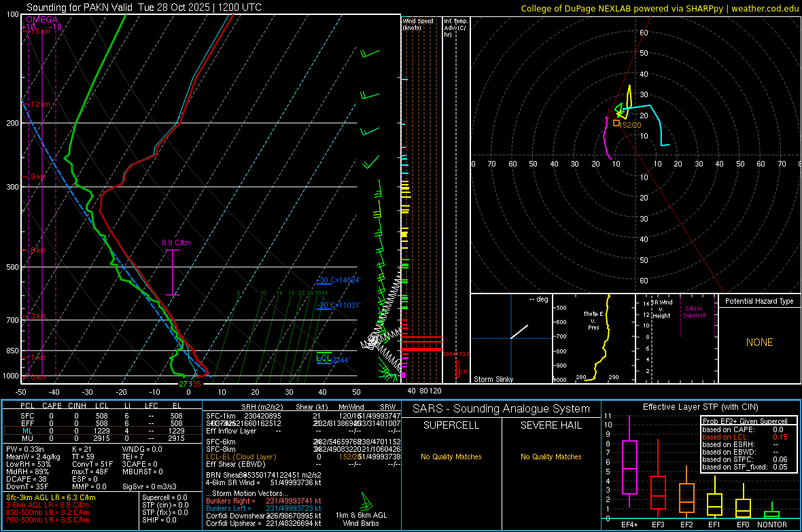Click No Quality Matches under SUPERCELL
The image size is (802, 532).
point(451,457)
